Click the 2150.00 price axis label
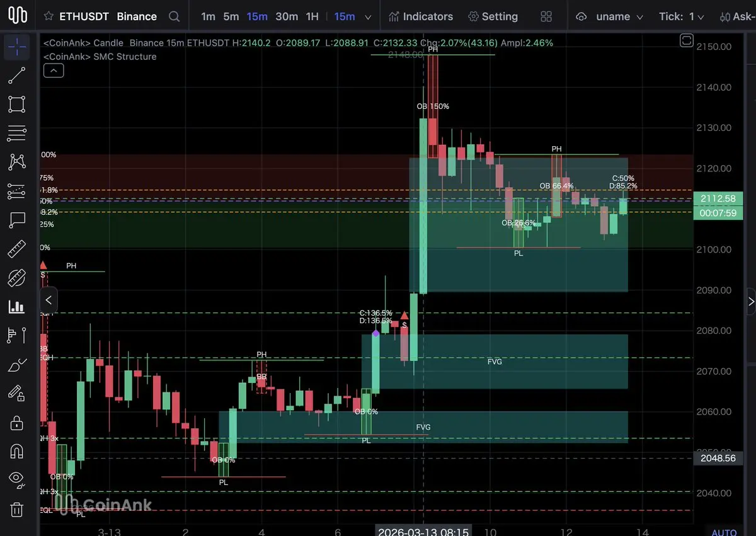 click(x=714, y=47)
